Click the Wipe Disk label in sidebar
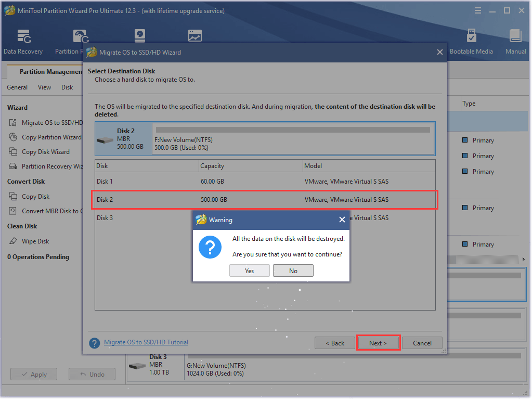This screenshot has width=532, height=399. coord(35,241)
